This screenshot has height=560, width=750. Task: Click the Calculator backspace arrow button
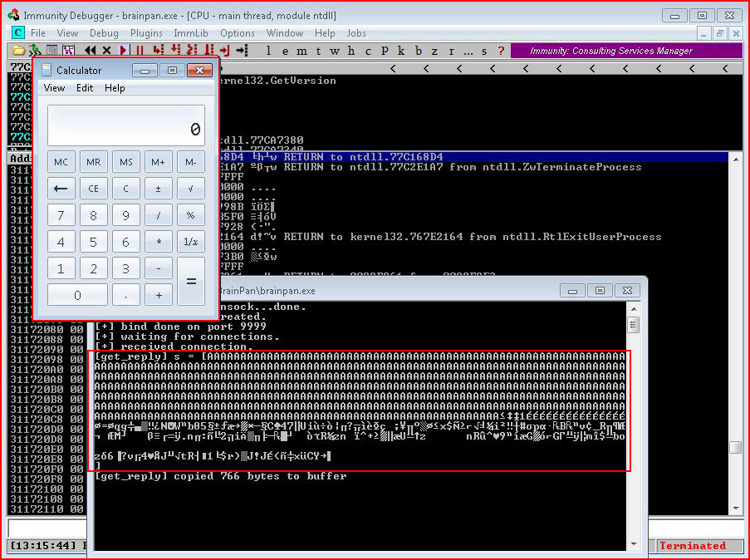tap(61, 189)
